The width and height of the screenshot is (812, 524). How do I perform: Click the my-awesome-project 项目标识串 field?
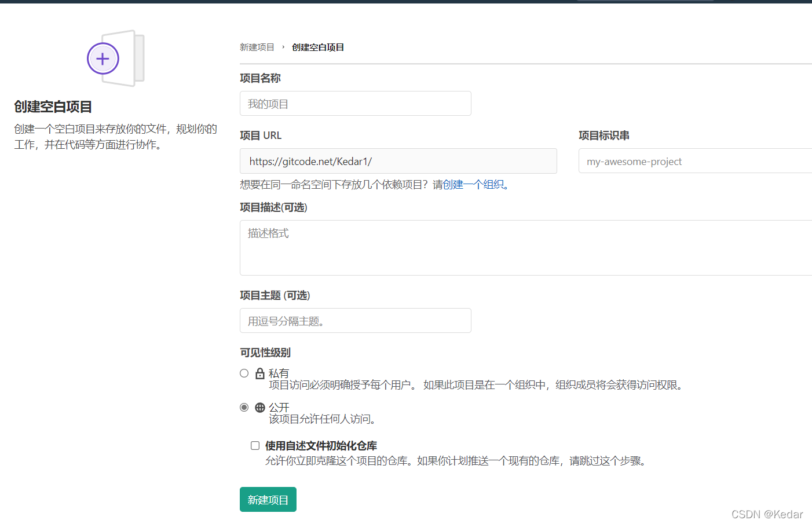point(694,161)
